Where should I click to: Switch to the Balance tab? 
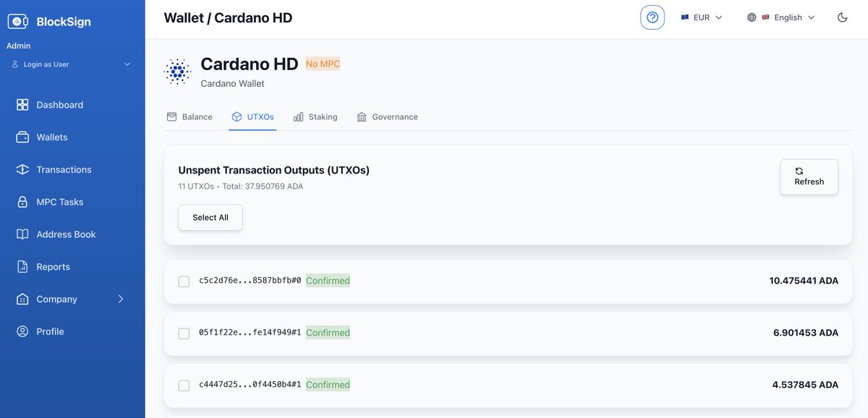click(x=190, y=116)
